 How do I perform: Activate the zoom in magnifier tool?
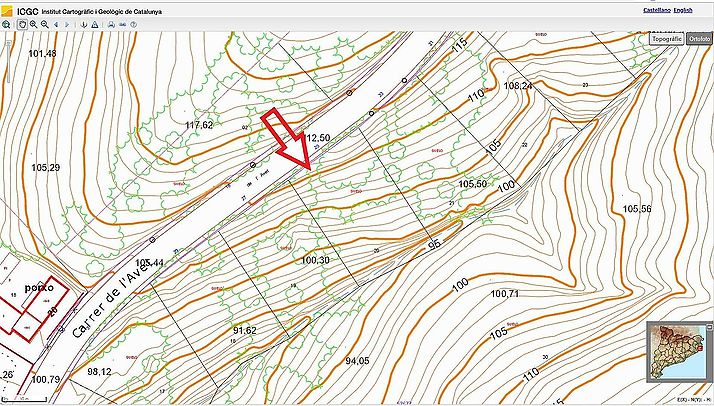tap(33, 25)
